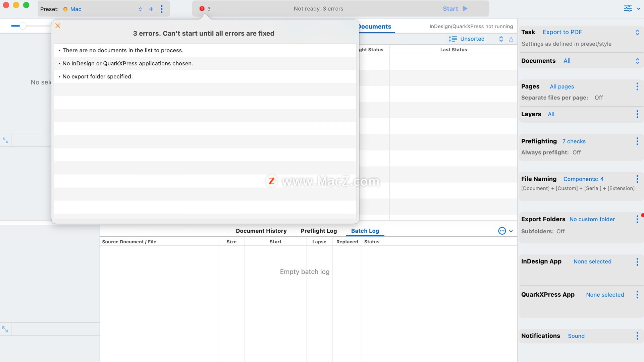The width and height of the screenshot is (644, 362).
Task: Open the preset options three-dot menu
Action: tap(162, 9)
